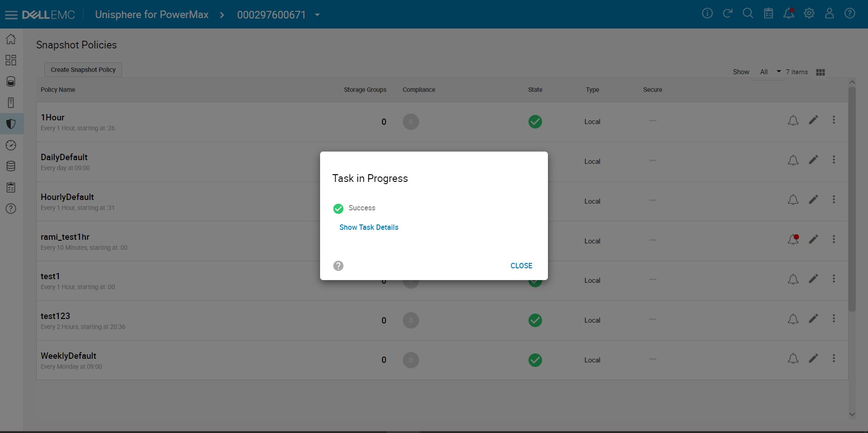The image size is (868, 433).
Task: Open the kebab menu for WeeklyDefault
Action: pos(834,358)
